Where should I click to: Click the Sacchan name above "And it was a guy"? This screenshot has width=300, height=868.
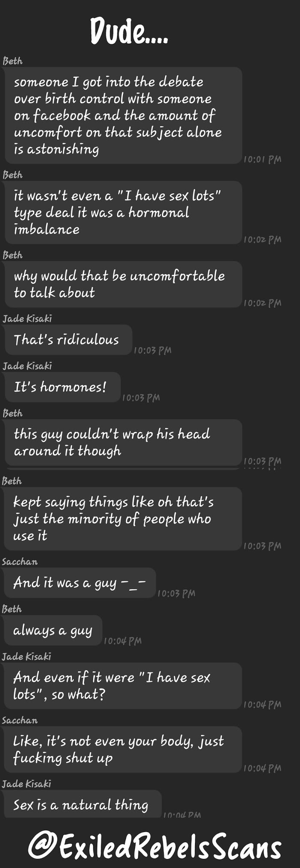[20, 562]
